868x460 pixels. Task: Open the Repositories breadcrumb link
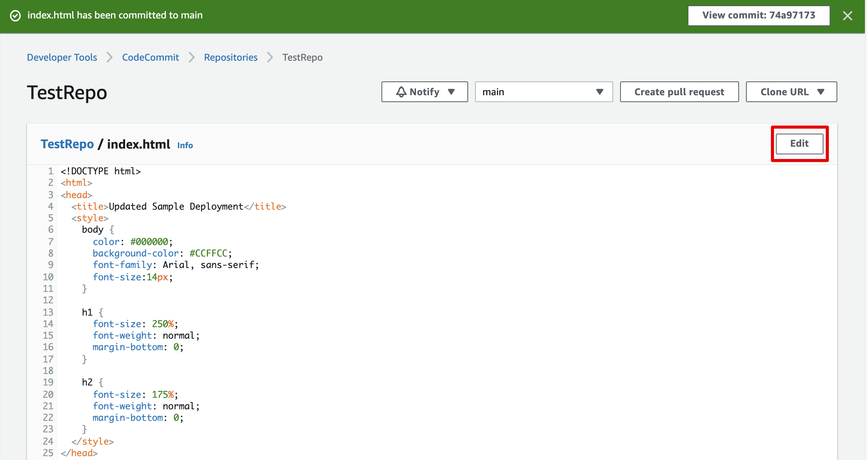[x=231, y=57]
